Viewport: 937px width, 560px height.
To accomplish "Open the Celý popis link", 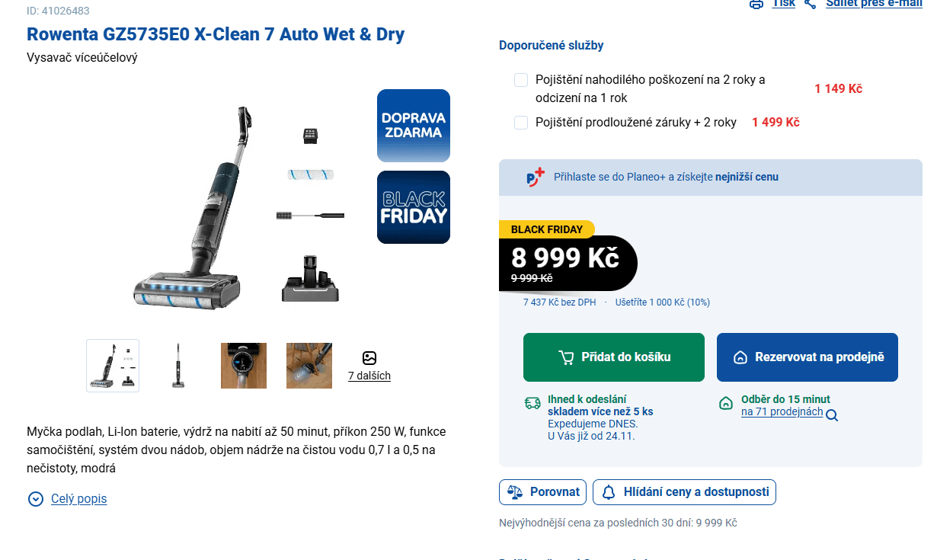I will click(78, 499).
